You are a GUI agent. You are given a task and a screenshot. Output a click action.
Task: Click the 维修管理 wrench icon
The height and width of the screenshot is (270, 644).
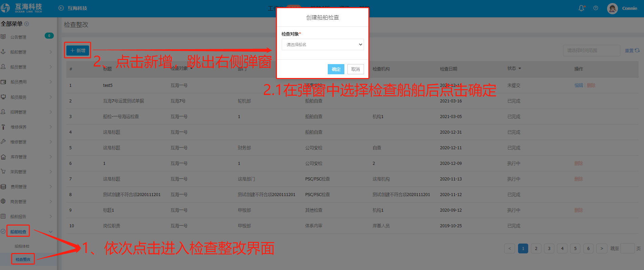point(3,141)
